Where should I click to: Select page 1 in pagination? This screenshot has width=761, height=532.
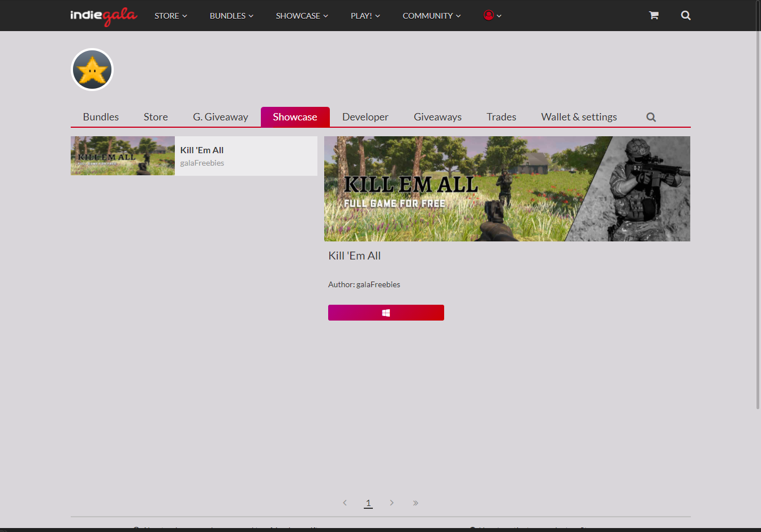368,503
